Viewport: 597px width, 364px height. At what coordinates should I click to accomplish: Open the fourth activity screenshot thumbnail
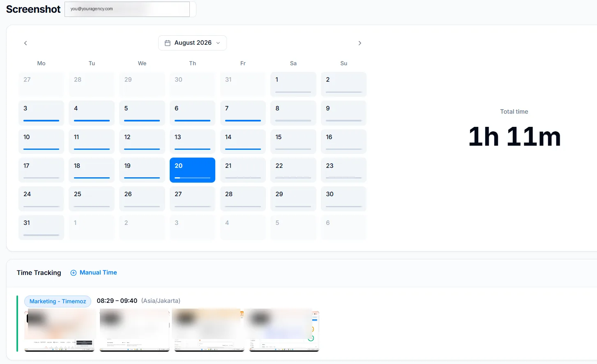click(x=284, y=330)
